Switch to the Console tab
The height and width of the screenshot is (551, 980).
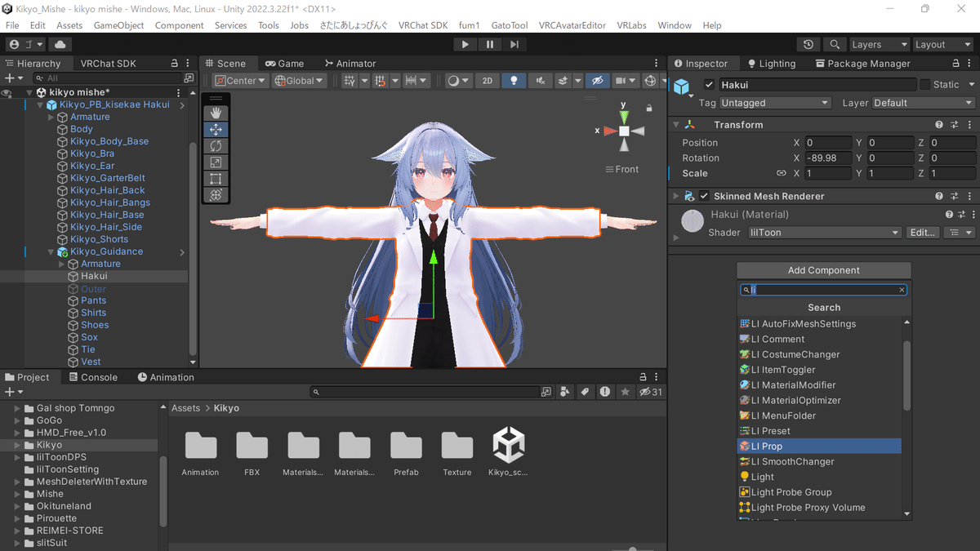[94, 377]
